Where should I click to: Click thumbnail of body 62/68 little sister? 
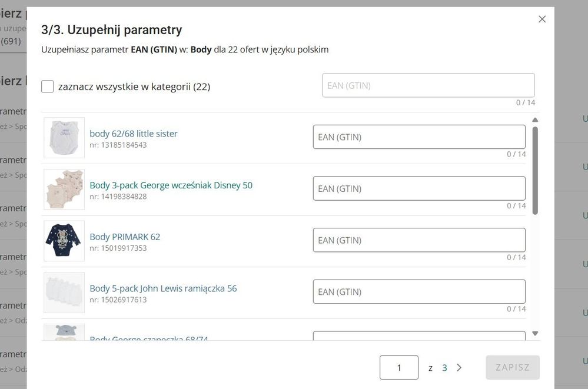(x=64, y=138)
